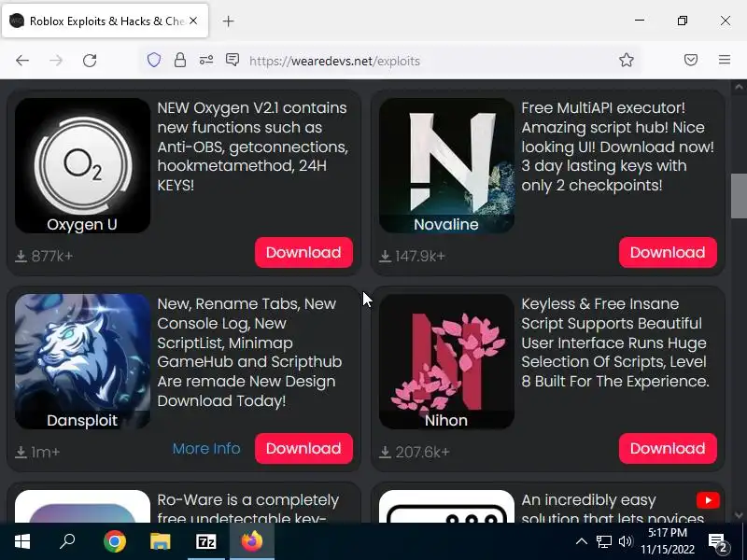Image resolution: width=747 pixels, height=560 pixels.
Task: Click the 1m+ download count
Action: (x=37, y=452)
